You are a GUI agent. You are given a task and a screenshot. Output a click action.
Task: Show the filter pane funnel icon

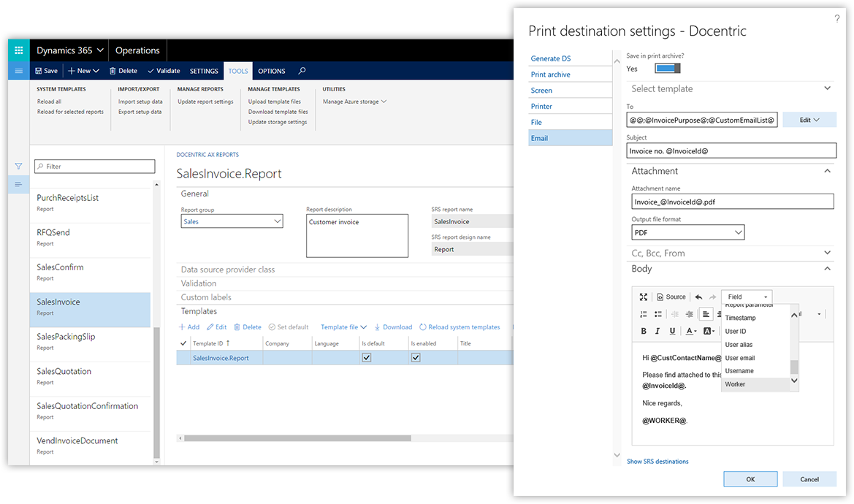click(18, 166)
